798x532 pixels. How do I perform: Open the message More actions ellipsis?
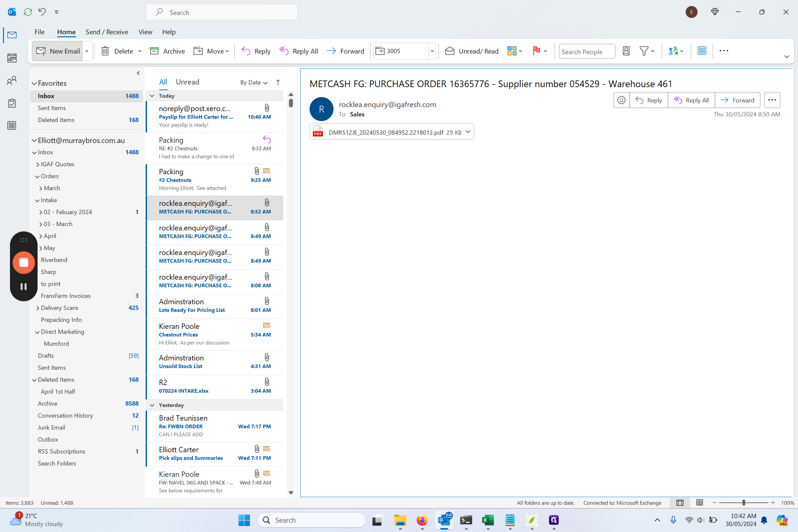click(x=772, y=100)
